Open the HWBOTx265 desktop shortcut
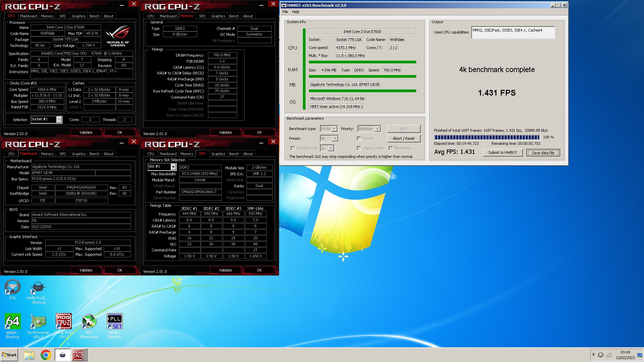Image resolution: width=644 pixels, height=362 pixels. 38,292
